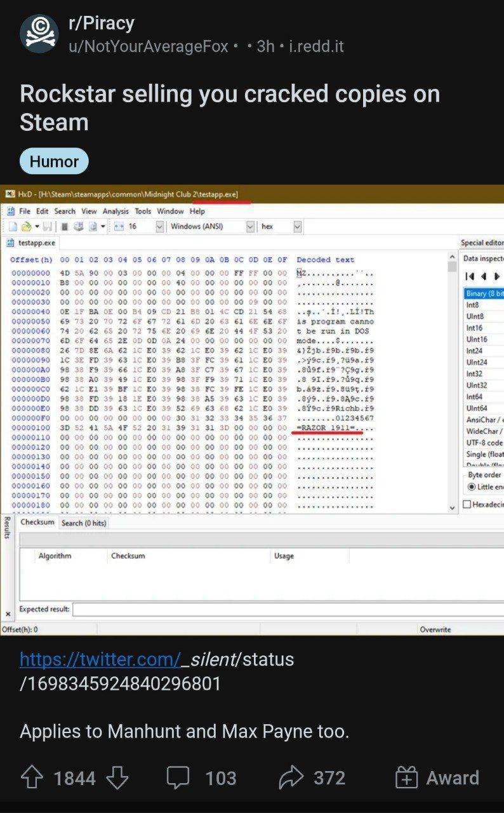Viewport: 504px width, 813px height.
Task: Open the HxD screenshot image
Action: pos(252,410)
